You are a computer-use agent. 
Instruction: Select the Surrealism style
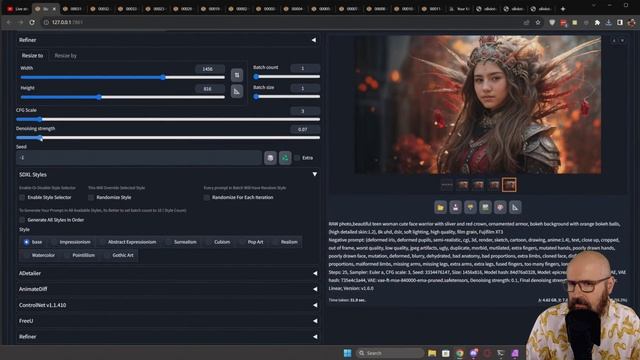[181, 242]
